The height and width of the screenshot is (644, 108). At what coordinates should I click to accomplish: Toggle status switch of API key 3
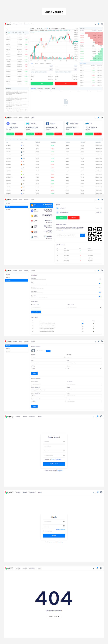pos(83,329)
